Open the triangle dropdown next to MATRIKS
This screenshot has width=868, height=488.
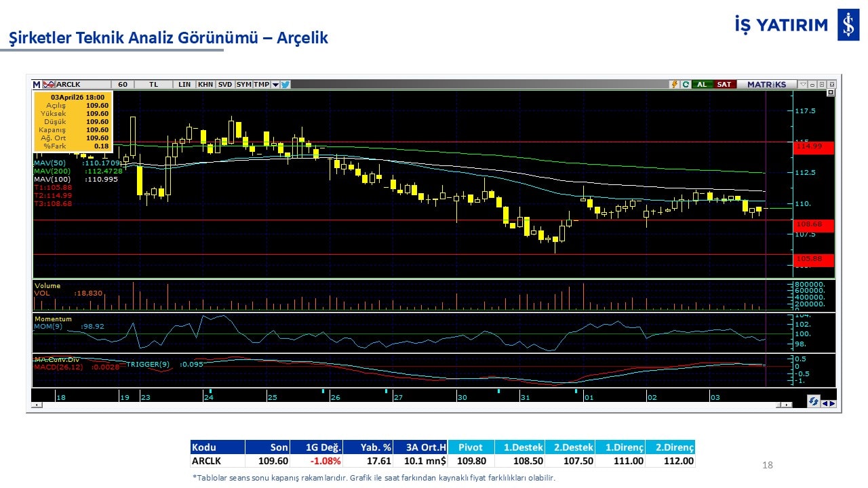point(803,85)
